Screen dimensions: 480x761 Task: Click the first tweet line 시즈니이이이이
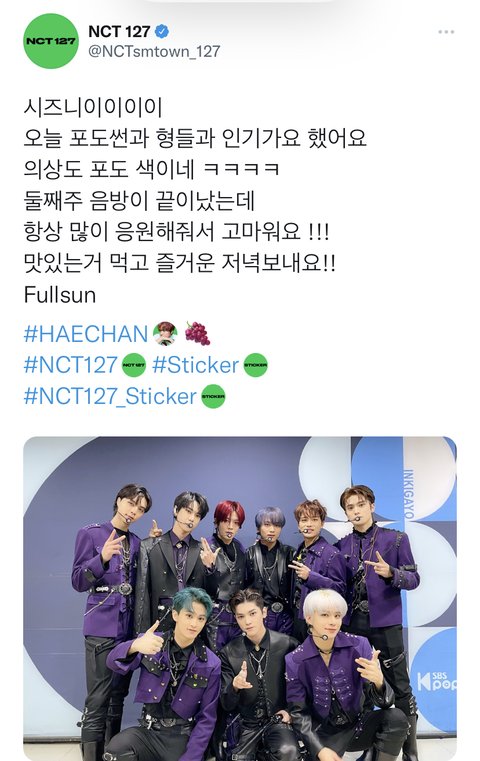(x=93, y=108)
